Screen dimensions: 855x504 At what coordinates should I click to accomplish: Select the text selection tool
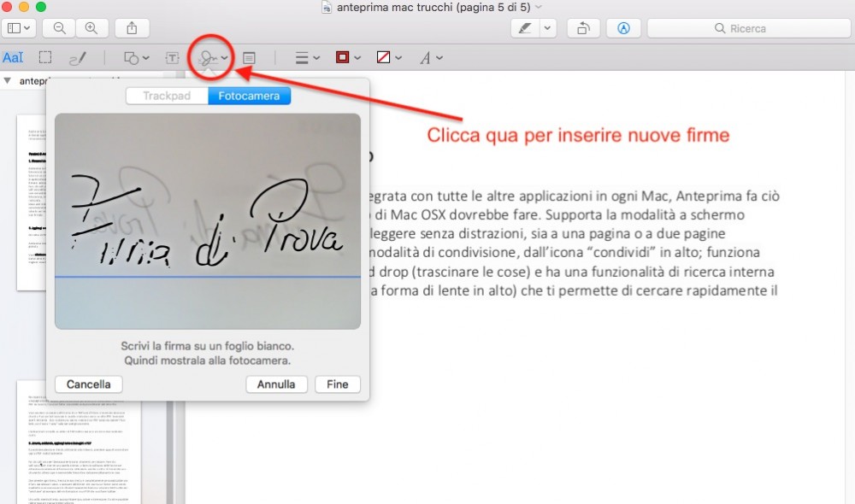click(x=13, y=57)
